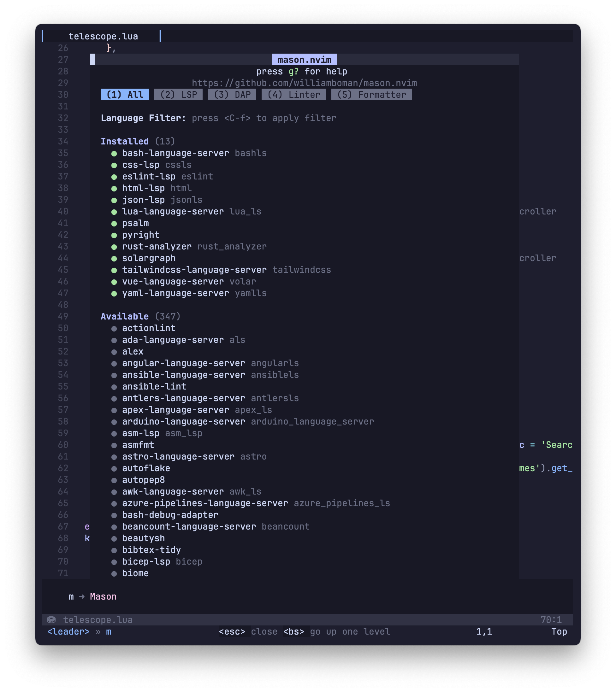
Task: Click the Installed (13) section heading
Action: coord(138,141)
